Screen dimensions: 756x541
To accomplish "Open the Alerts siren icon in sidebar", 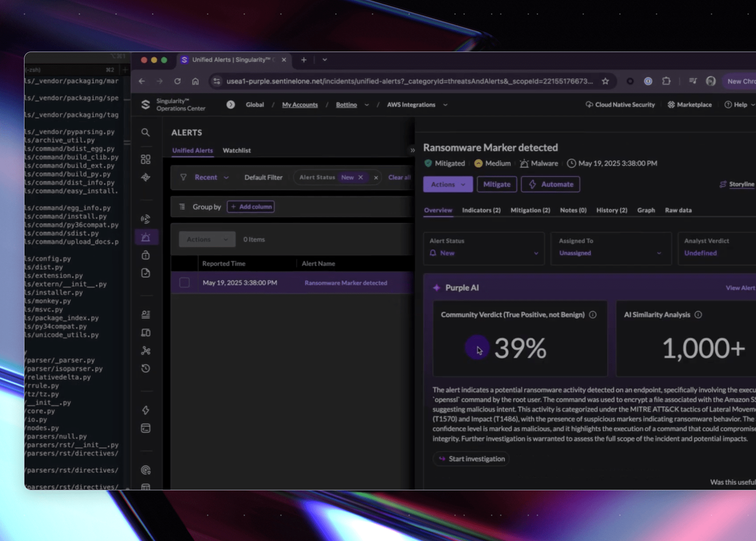I will point(145,238).
